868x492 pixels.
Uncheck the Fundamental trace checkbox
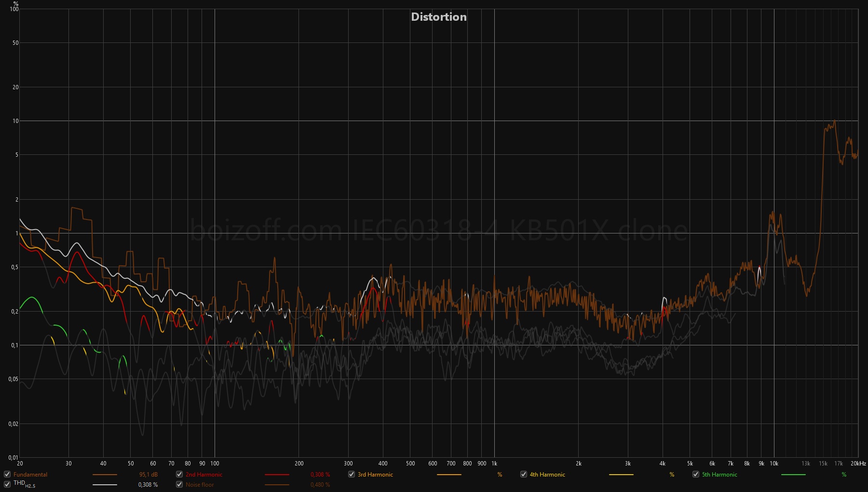(7, 475)
